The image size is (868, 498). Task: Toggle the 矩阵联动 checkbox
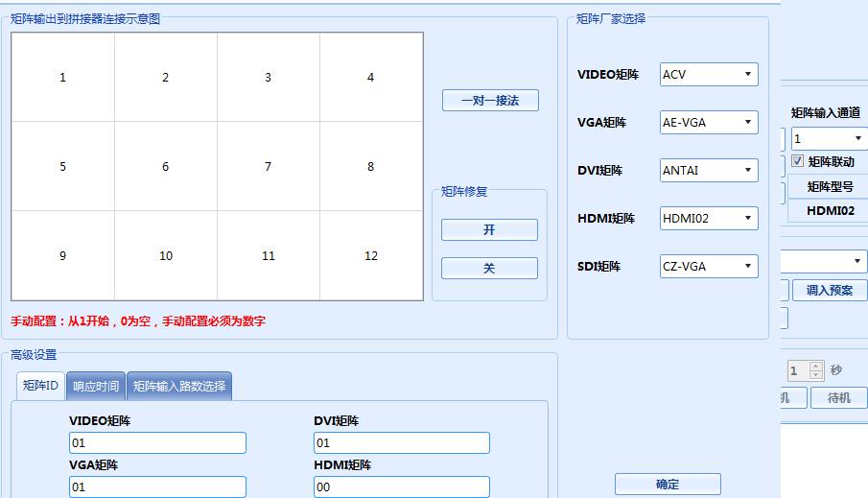(x=798, y=162)
